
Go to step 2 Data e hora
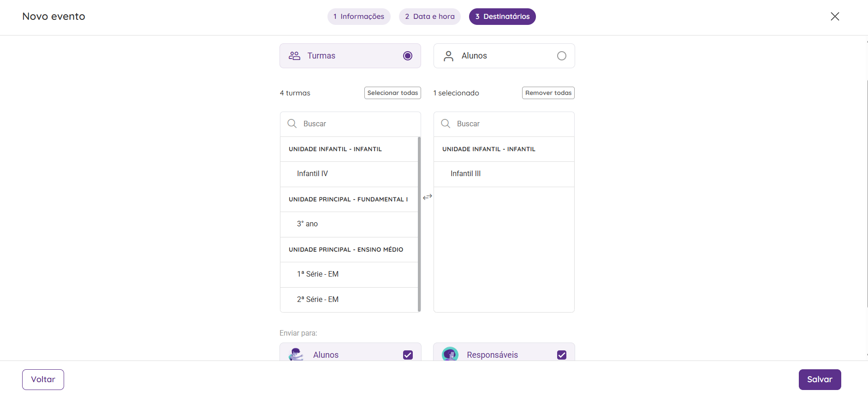coord(430,17)
